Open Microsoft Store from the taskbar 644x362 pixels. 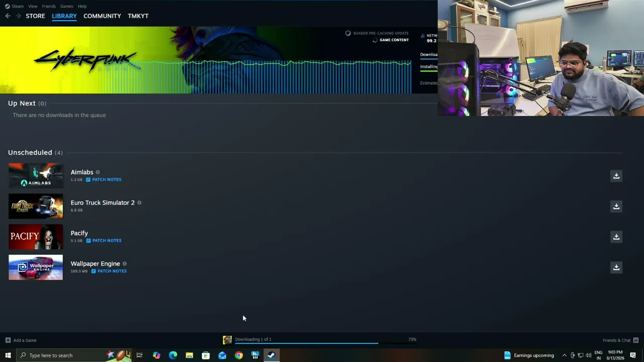206,355
